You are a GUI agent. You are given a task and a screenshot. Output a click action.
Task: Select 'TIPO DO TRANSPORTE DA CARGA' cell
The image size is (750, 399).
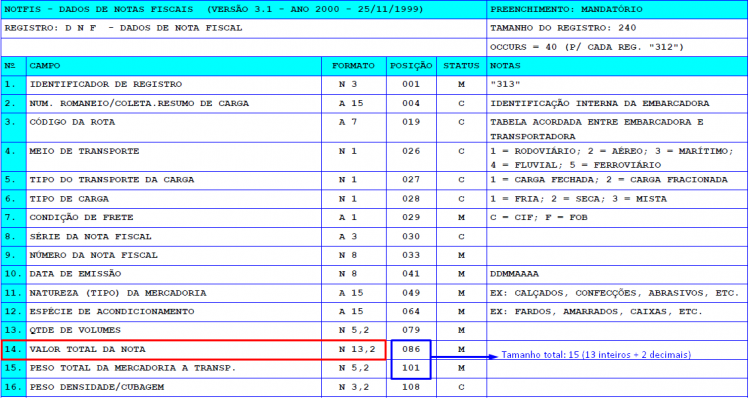tap(174, 180)
